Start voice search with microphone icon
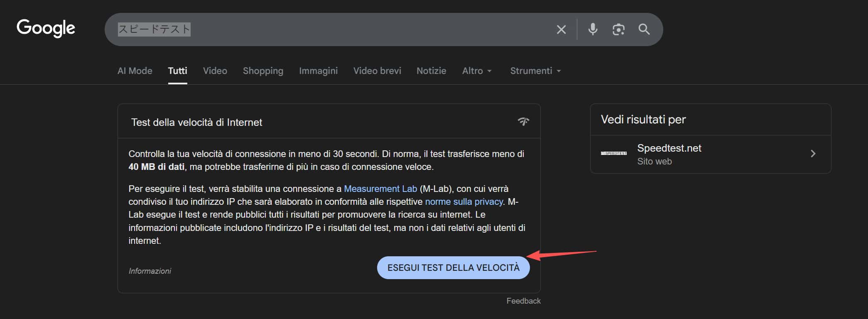The height and width of the screenshot is (319, 868). pyautogui.click(x=593, y=29)
